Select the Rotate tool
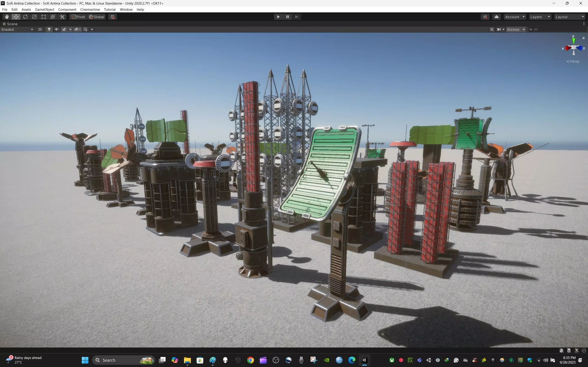Image resolution: width=588 pixels, height=367 pixels. point(25,17)
